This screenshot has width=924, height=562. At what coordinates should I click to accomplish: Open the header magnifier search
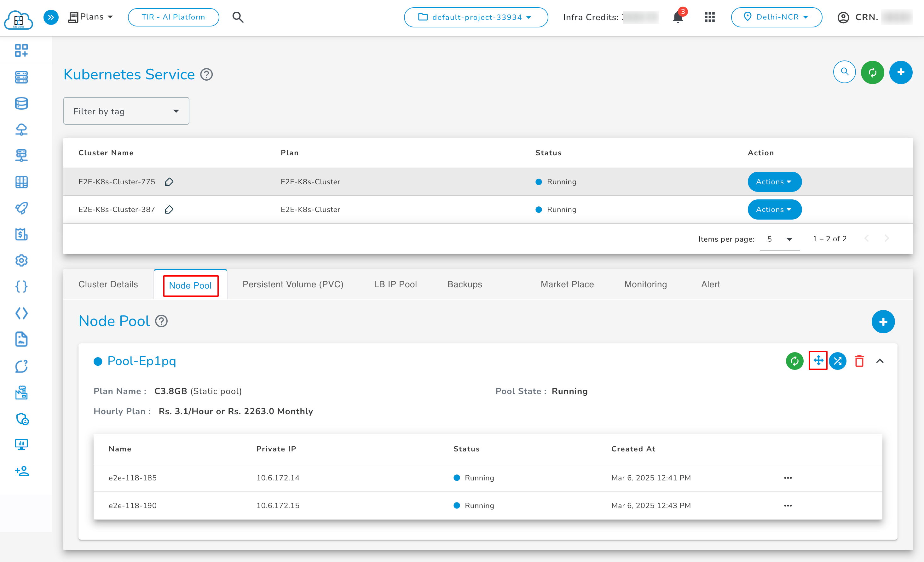click(238, 17)
